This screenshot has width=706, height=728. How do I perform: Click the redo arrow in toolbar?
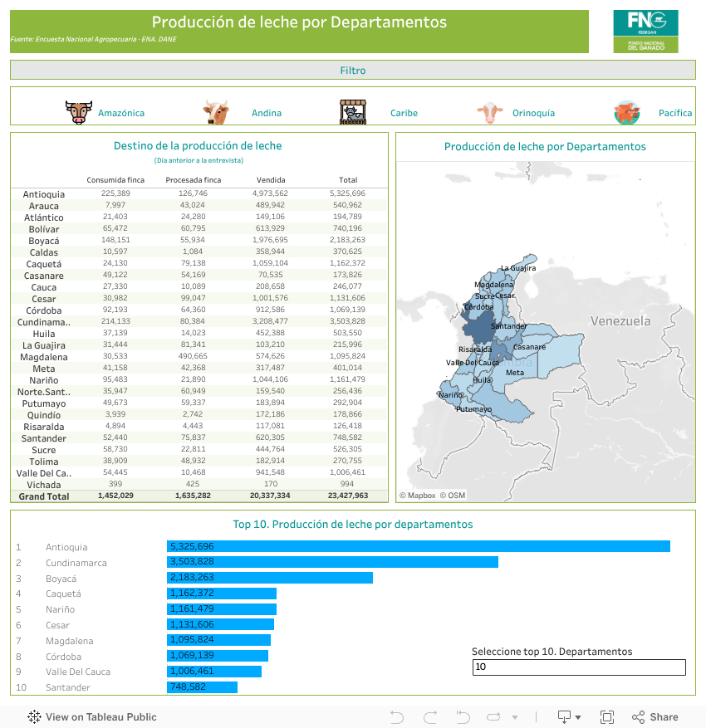[x=430, y=717]
